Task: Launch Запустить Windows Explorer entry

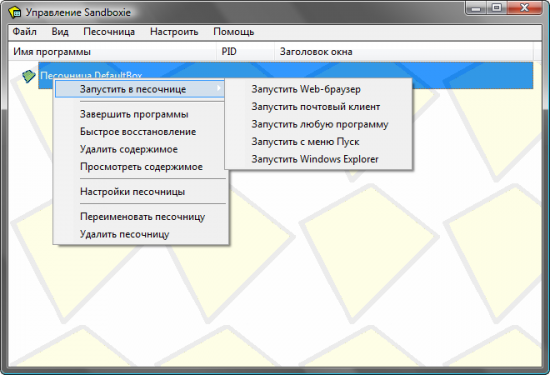Action: point(318,159)
